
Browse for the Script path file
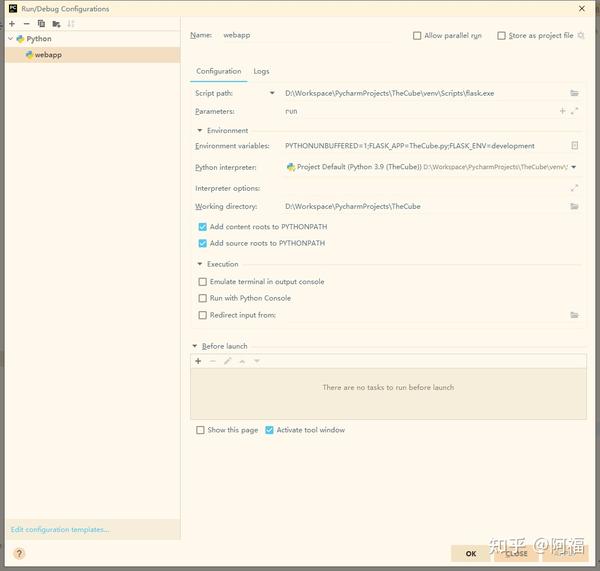[574, 93]
